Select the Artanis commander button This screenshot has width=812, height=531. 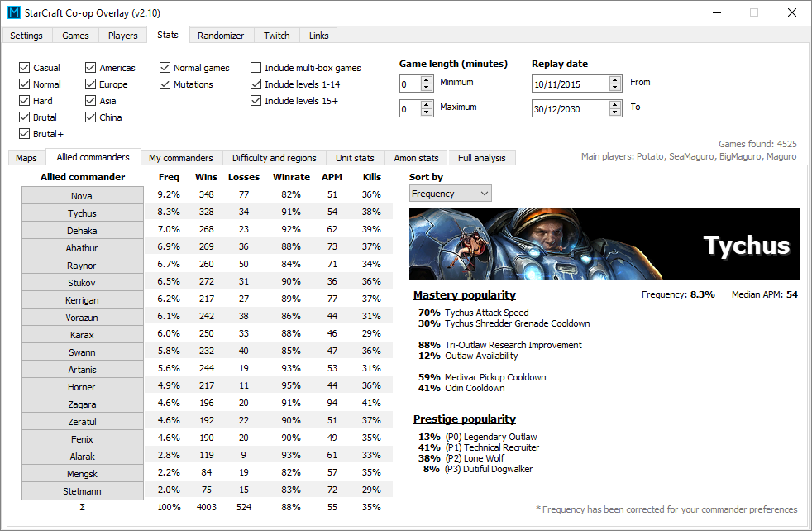pyautogui.click(x=83, y=369)
